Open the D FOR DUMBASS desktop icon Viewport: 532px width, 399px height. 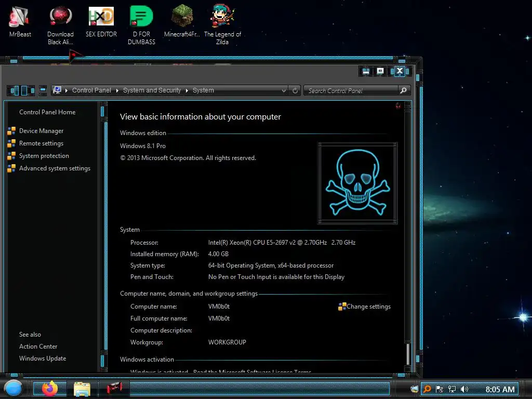pos(141,25)
